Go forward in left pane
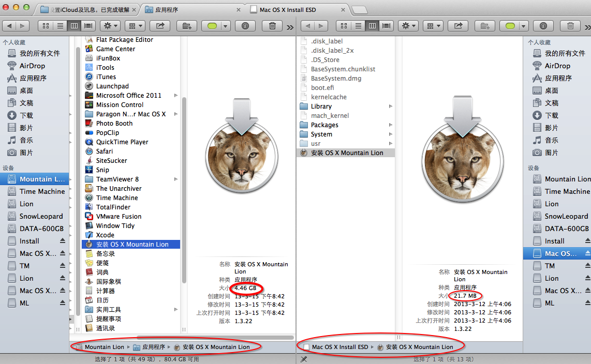The width and height of the screenshot is (591, 364). [x=22, y=26]
